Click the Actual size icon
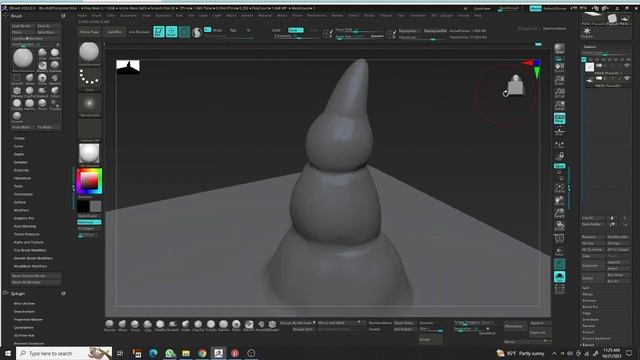640x360 pixels. pyautogui.click(x=559, y=93)
